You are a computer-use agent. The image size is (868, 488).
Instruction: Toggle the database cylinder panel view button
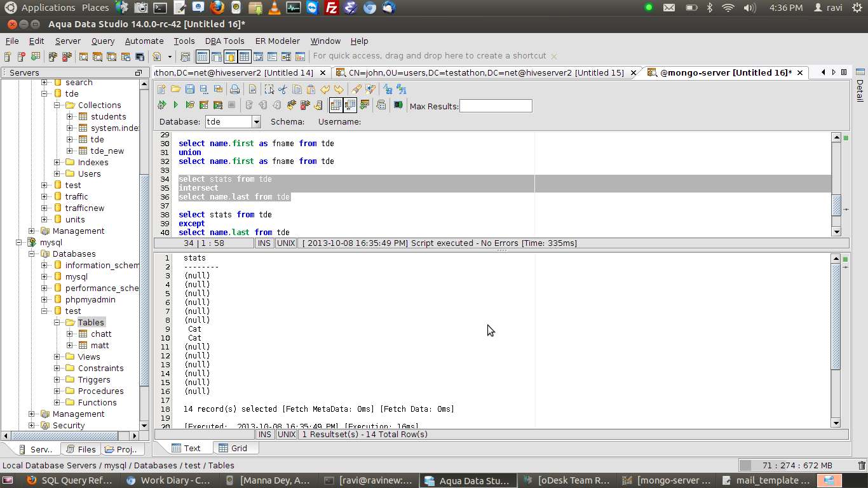click(230, 57)
